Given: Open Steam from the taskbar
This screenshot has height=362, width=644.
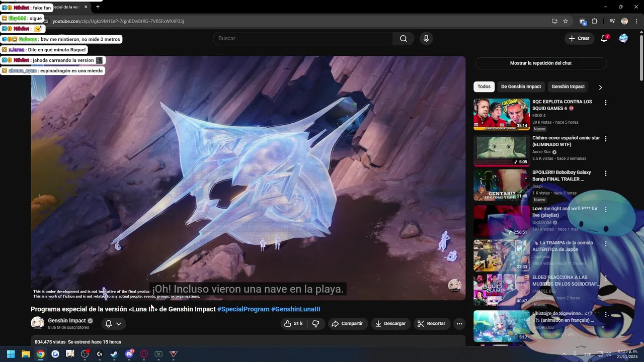Looking at the screenshot, I should [x=114, y=354].
